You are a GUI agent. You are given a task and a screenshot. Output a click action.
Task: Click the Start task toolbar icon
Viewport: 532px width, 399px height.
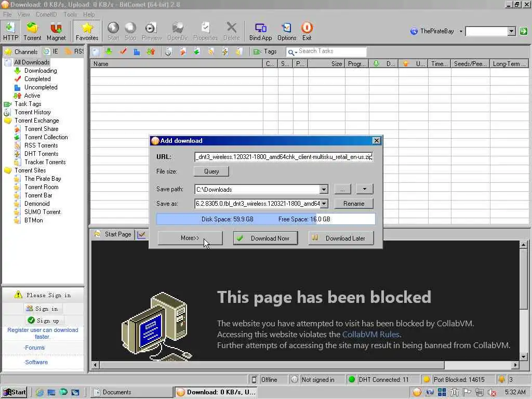113,31
